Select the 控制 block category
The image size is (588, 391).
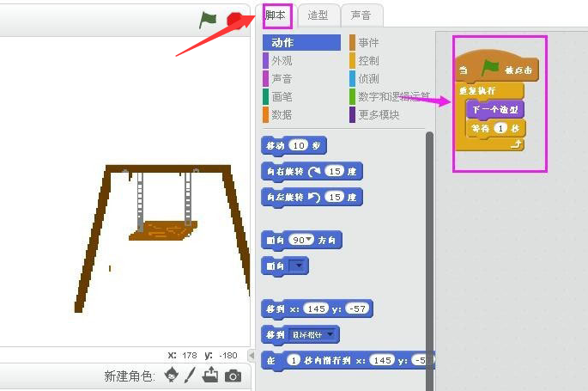pyautogui.click(x=369, y=61)
